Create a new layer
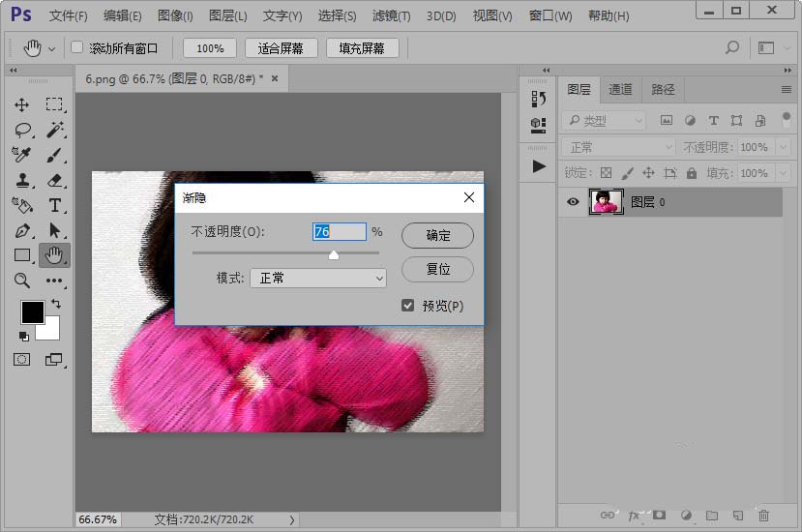The height and width of the screenshot is (532, 802). [x=737, y=516]
